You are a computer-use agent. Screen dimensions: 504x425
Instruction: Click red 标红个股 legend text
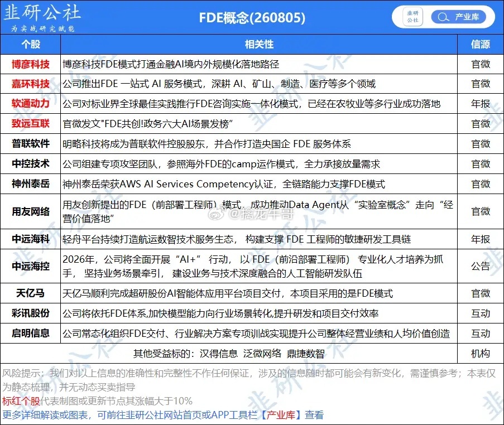(21, 401)
